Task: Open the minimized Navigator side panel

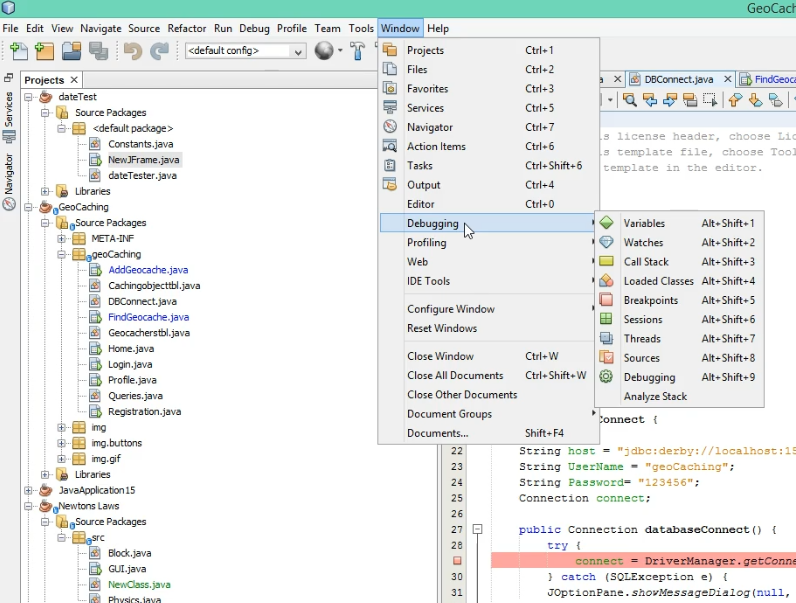Action: click(x=9, y=182)
